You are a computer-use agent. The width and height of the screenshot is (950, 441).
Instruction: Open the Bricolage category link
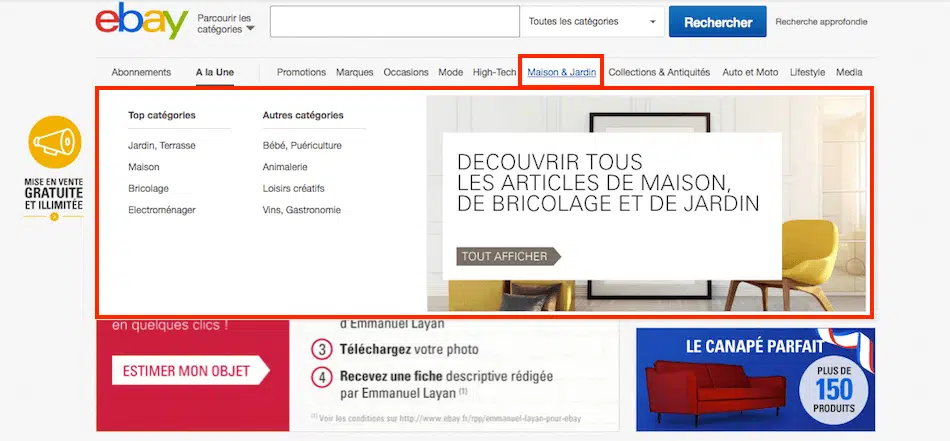pyautogui.click(x=148, y=188)
